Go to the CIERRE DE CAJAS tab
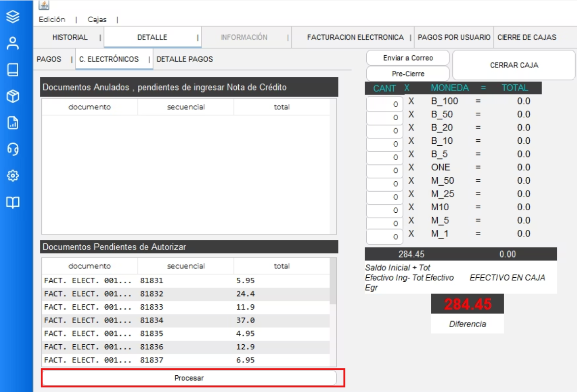Image resolution: width=577 pixels, height=392 pixels. [x=527, y=37]
